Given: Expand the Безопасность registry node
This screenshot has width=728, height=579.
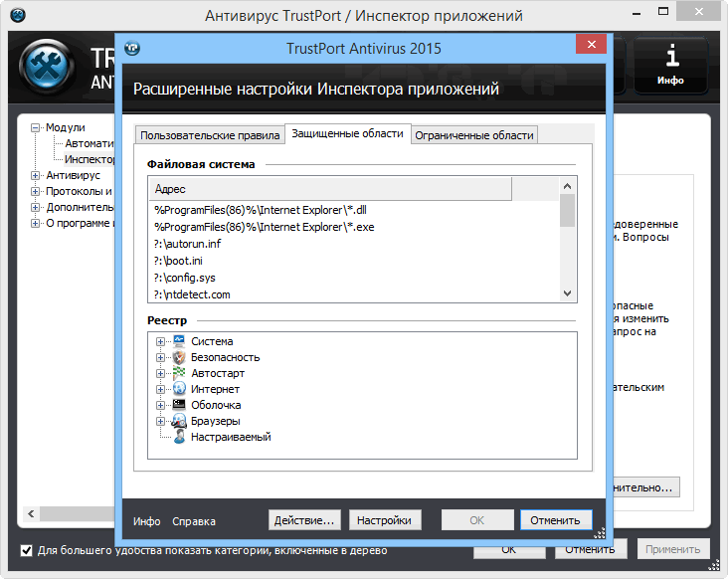Looking at the screenshot, I should pos(160,357).
